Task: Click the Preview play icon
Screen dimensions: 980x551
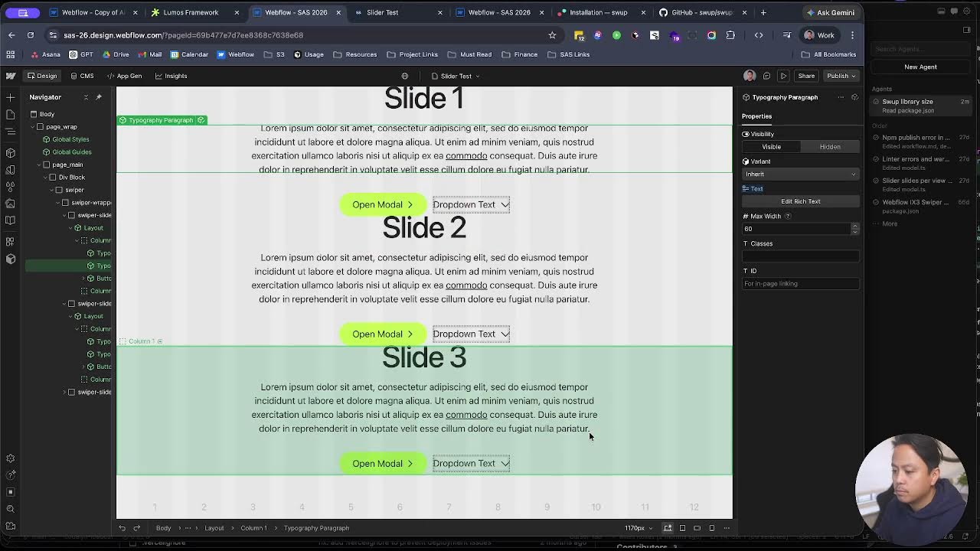Action: [x=783, y=76]
